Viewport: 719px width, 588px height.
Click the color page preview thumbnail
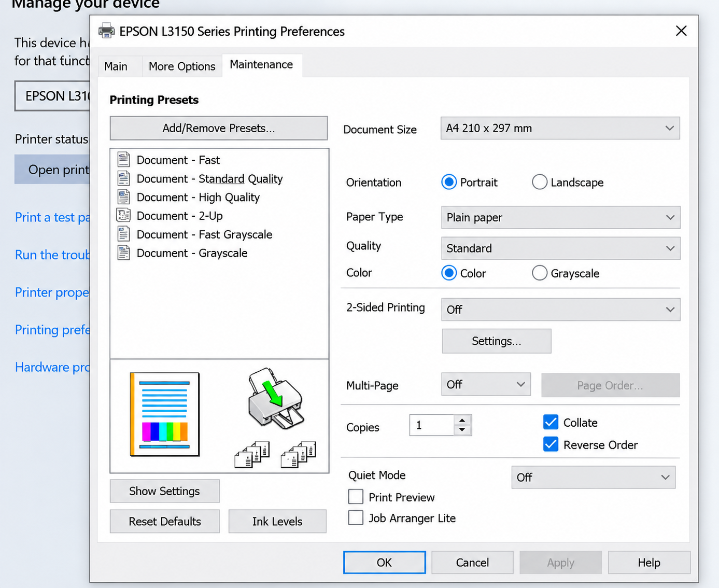pos(165,414)
